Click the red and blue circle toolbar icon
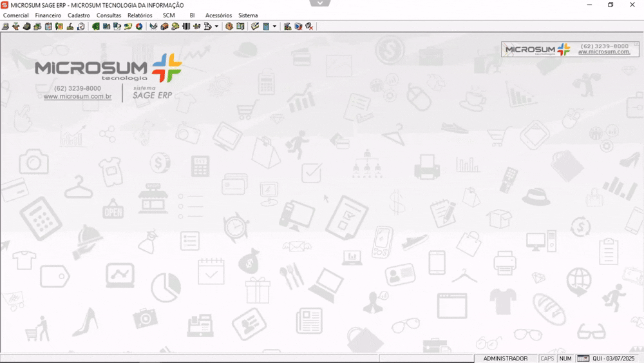 (x=139, y=26)
